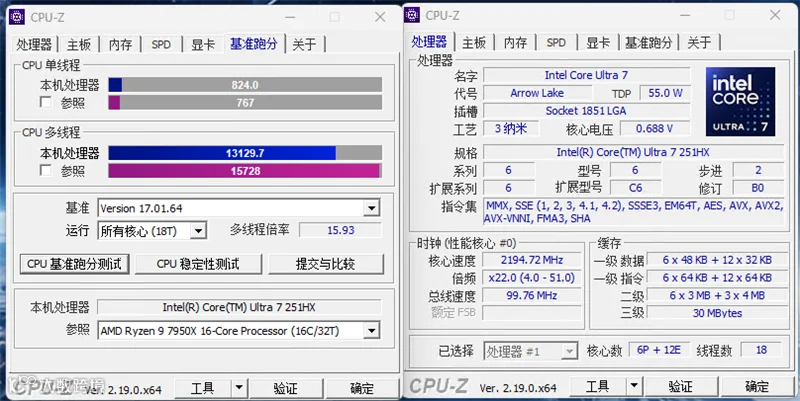Viewport: 800px width, 401px height.
Task: Click the 扩展型号 C6 value
Action: (635, 188)
